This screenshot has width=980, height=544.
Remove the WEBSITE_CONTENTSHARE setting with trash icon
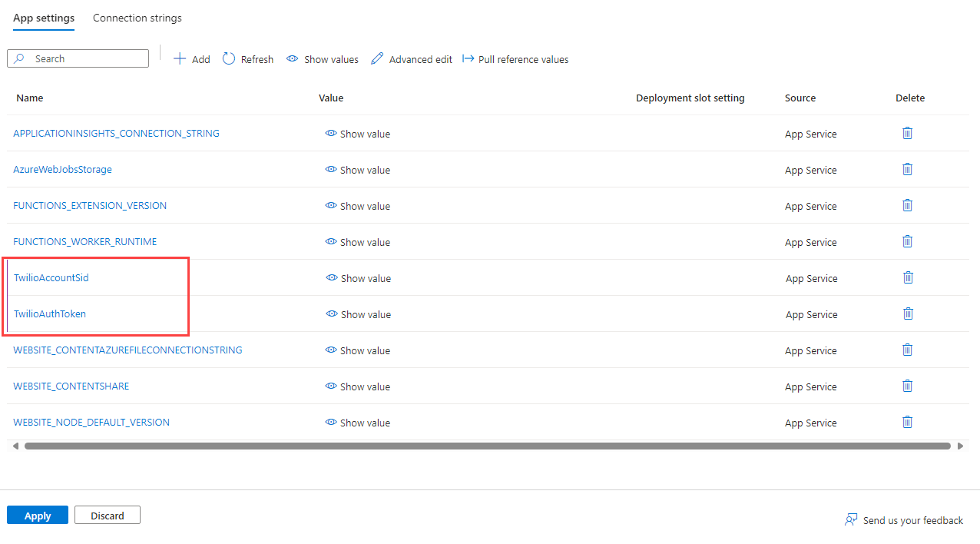(x=907, y=386)
